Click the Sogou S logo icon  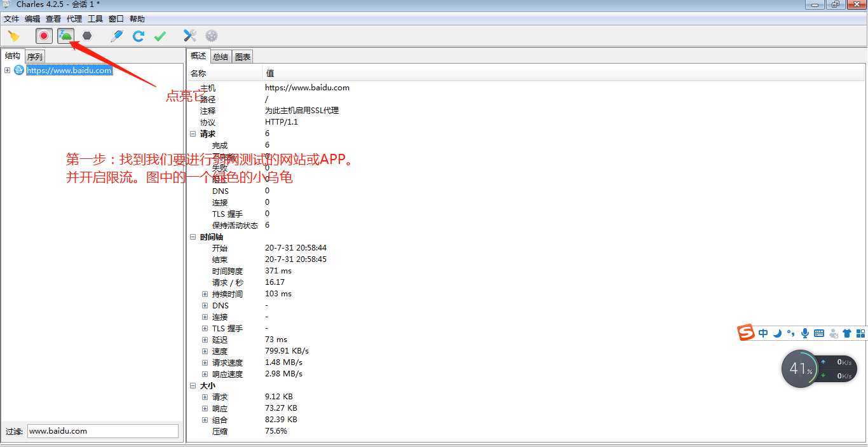(746, 333)
